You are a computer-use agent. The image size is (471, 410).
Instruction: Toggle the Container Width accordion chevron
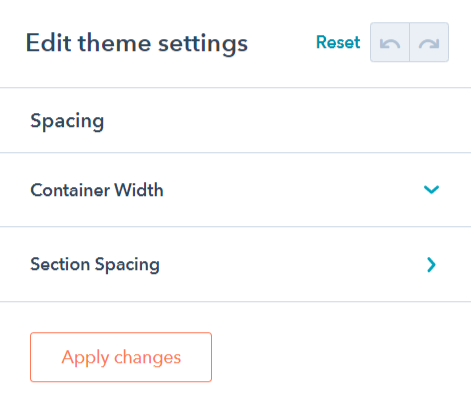(x=431, y=190)
